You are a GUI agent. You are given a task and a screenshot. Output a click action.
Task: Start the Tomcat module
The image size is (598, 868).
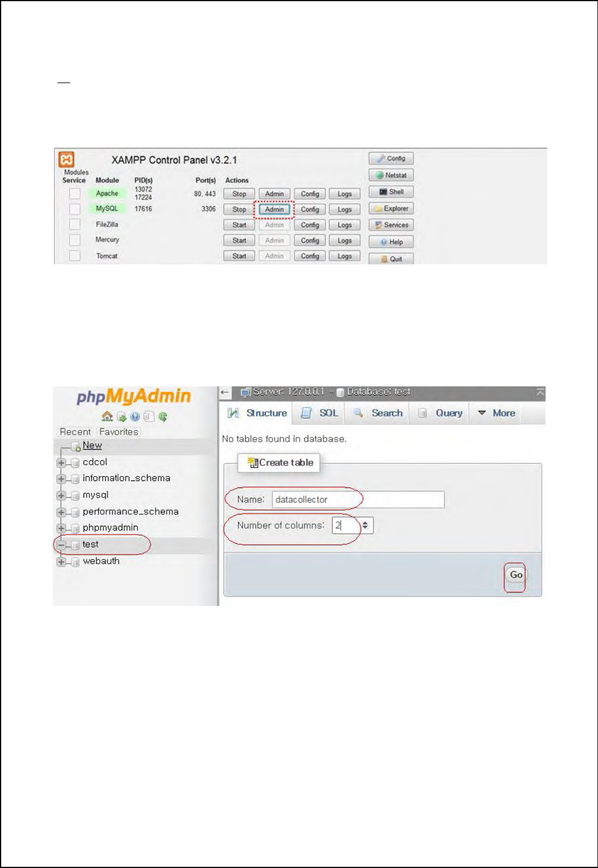click(239, 256)
